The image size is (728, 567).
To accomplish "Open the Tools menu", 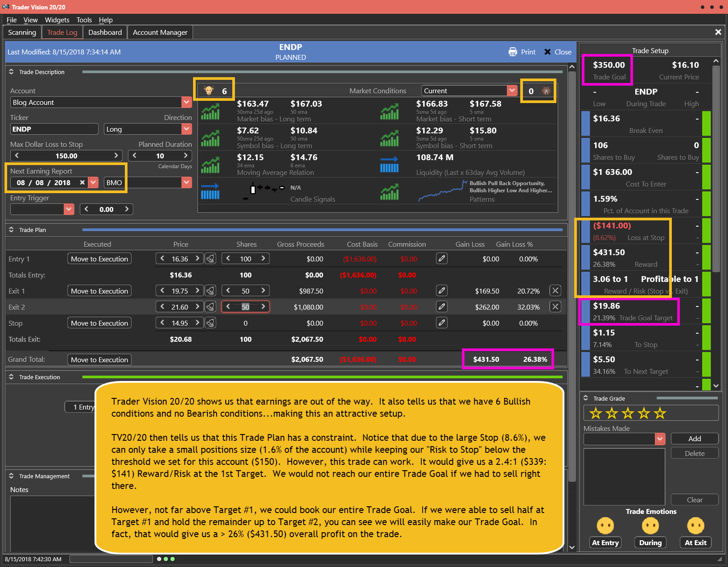I will (84, 20).
